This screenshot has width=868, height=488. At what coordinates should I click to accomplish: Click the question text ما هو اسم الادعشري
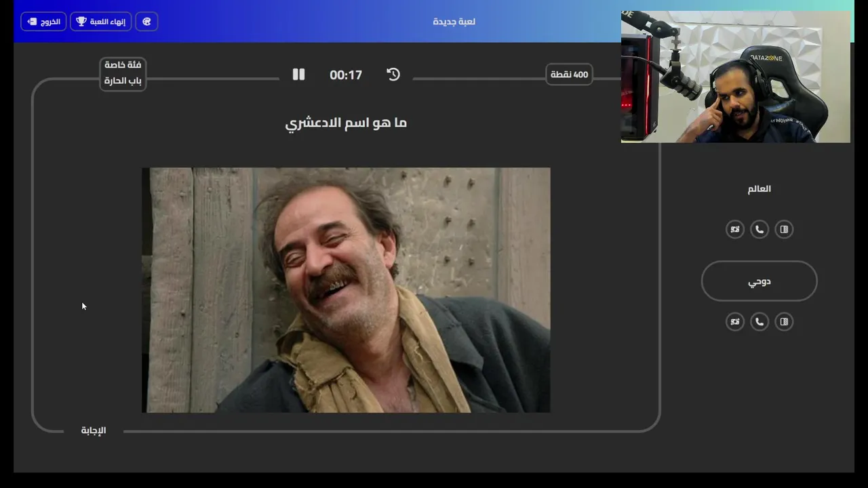click(346, 123)
